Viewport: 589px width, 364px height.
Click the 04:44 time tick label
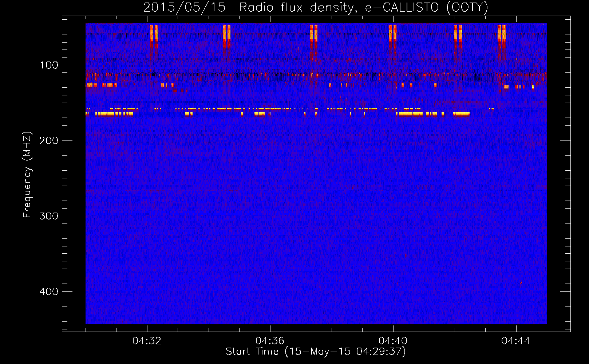(x=516, y=341)
